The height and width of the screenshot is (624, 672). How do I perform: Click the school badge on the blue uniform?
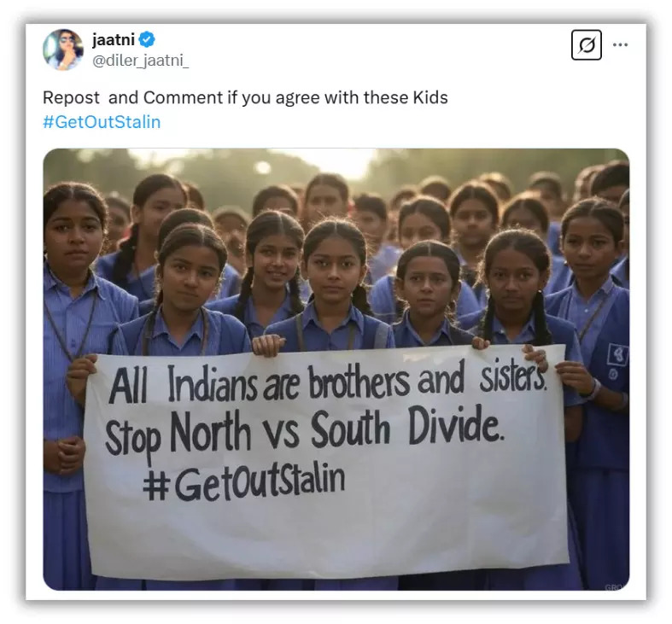click(617, 355)
